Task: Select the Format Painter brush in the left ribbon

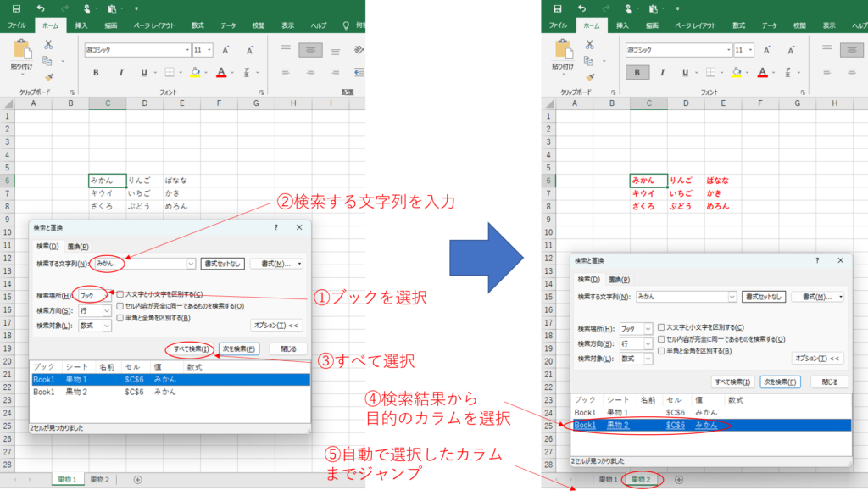Action: 48,76
